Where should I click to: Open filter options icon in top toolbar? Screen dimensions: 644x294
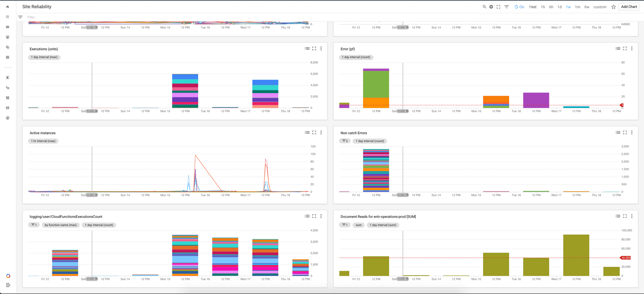tap(507, 7)
